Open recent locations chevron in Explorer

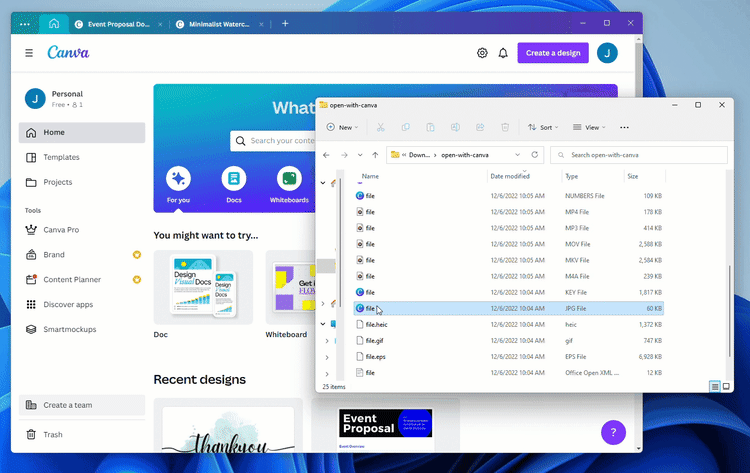point(360,155)
